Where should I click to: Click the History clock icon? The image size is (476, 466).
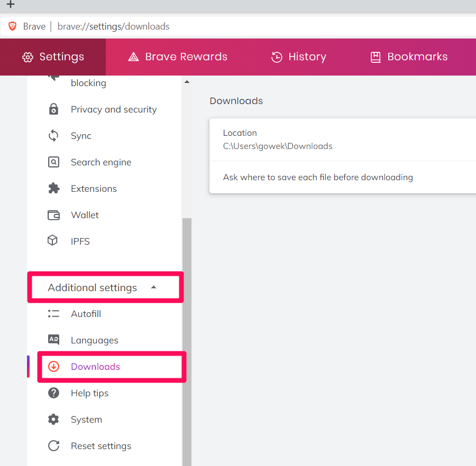(277, 57)
